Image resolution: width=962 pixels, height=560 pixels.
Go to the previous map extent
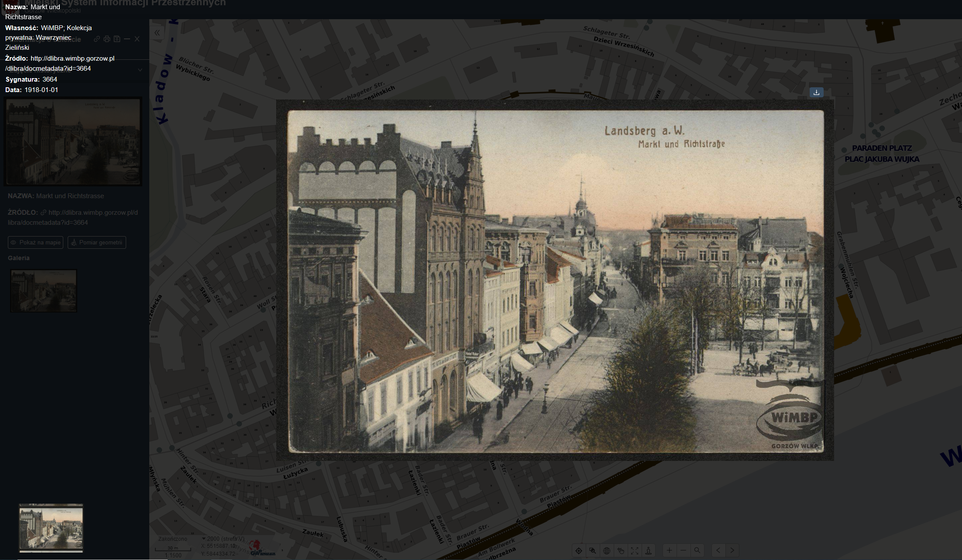tap(718, 550)
